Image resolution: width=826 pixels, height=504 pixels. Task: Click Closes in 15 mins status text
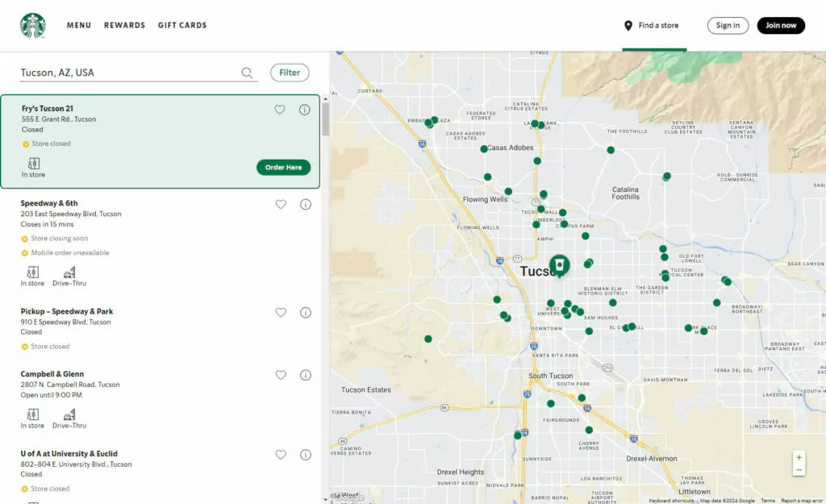[x=47, y=224]
